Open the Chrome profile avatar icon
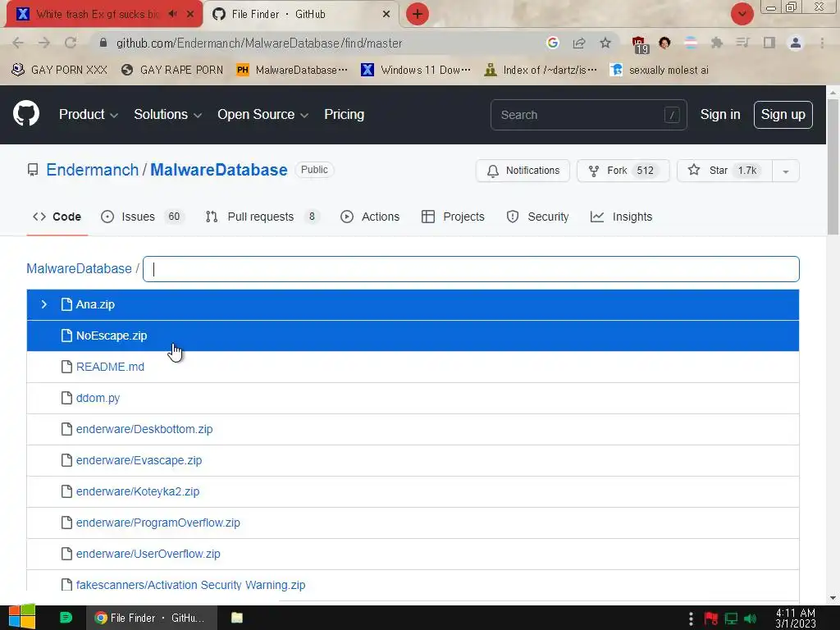840x630 pixels. point(796,43)
